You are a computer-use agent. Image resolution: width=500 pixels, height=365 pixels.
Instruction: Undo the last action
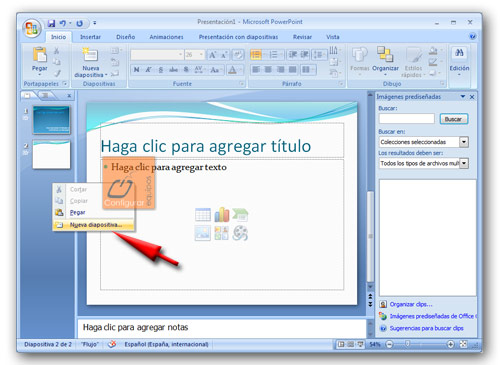point(62,23)
